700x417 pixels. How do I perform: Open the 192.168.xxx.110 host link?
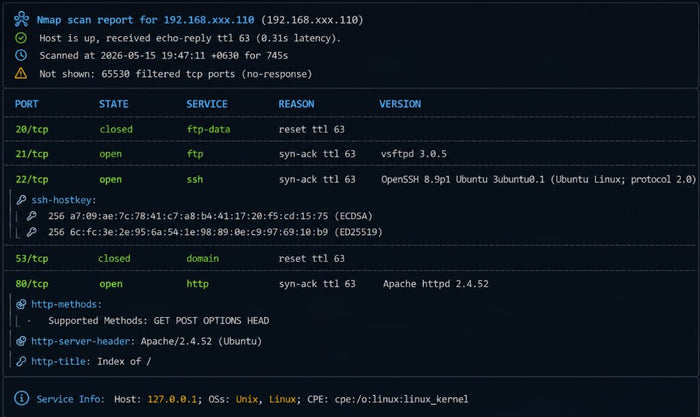click(x=209, y=20)
